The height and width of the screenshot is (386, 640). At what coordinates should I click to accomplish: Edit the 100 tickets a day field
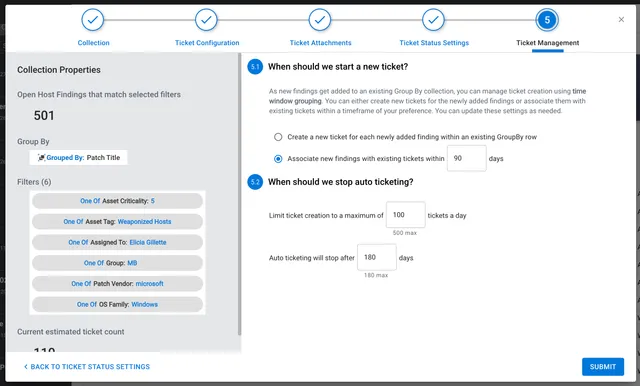[406, 215]
